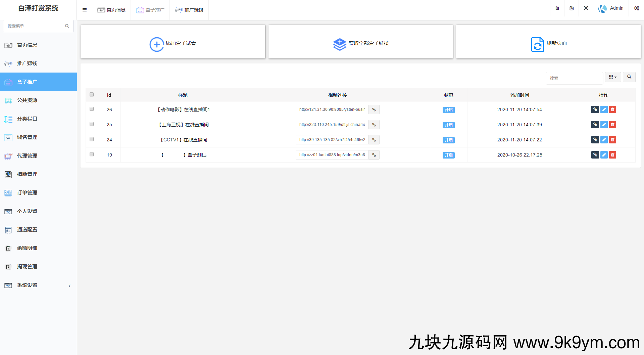Expand the 系统设置 sidebar menu
Image resolution: width=644 pixels, height=355 pixels.
pos(38,285)
